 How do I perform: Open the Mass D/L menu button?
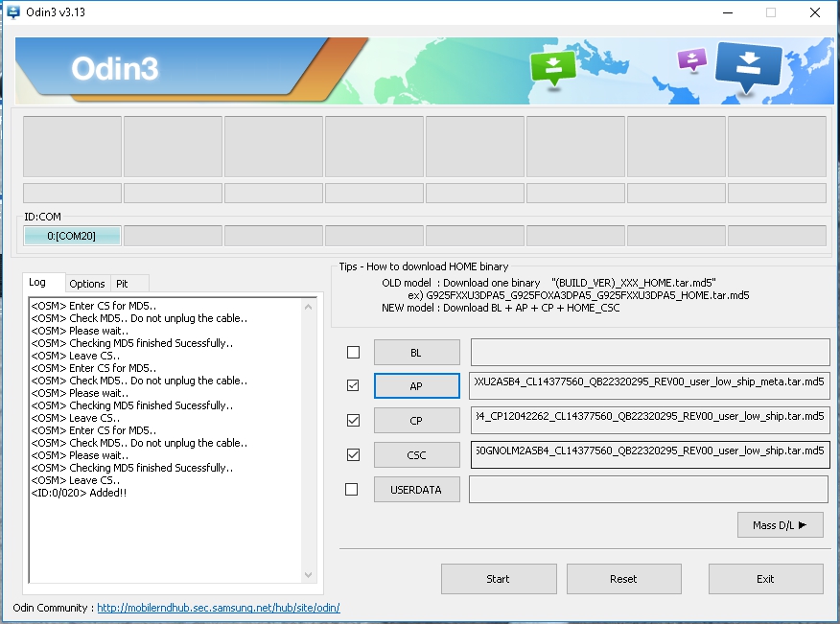[x=780, y=525]
